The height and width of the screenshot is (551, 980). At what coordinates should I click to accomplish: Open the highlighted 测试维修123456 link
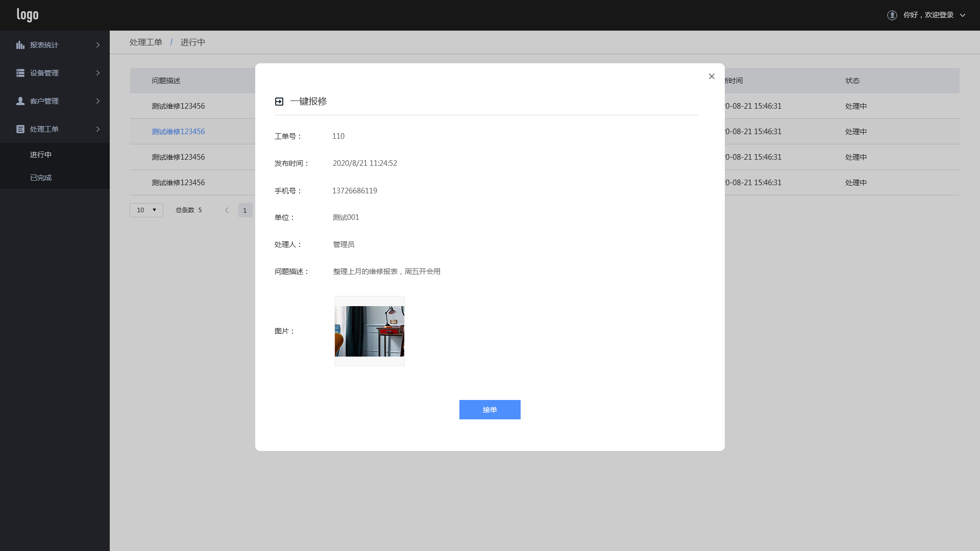[x=178, y=132]
